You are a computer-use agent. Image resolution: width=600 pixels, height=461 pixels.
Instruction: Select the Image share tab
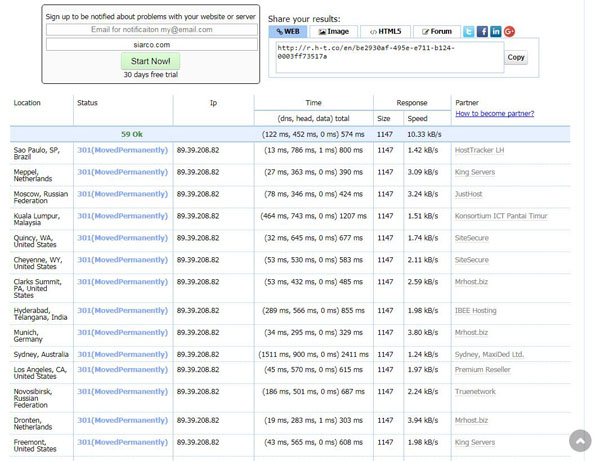pos(334,31)
